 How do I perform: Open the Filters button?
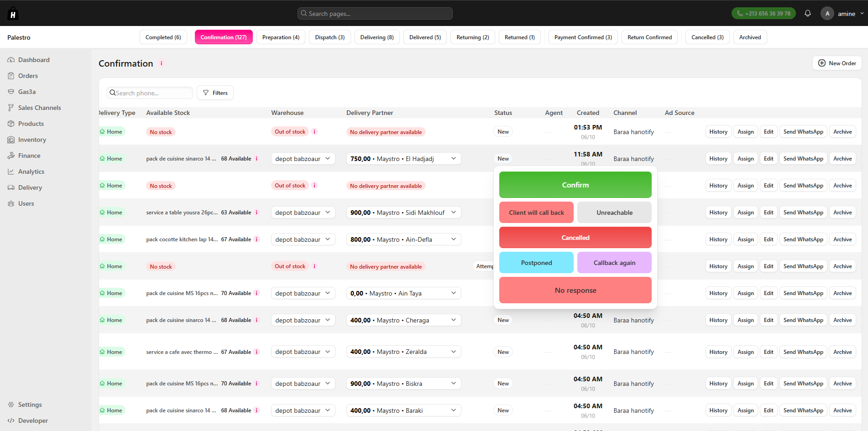pos(215,93)
